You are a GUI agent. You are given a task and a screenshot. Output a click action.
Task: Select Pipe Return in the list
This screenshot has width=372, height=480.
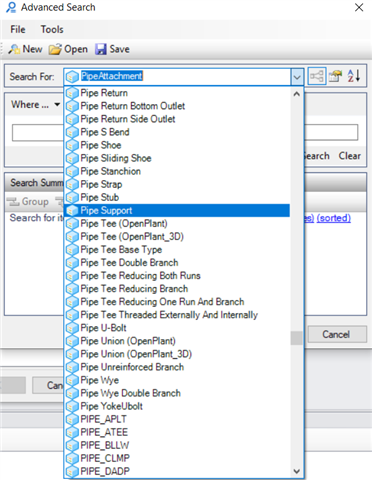(177, 93)
